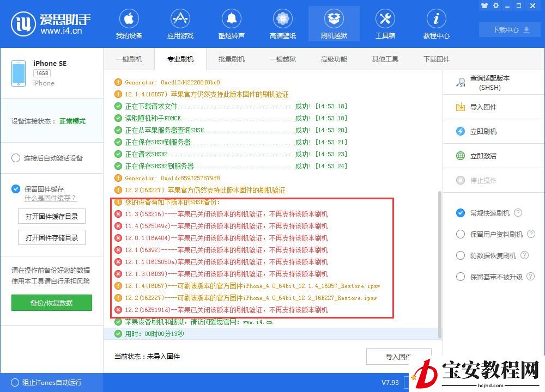Click the 爱思助手 i4 logo
Viewport: 545px width, 392px height.
51,24
